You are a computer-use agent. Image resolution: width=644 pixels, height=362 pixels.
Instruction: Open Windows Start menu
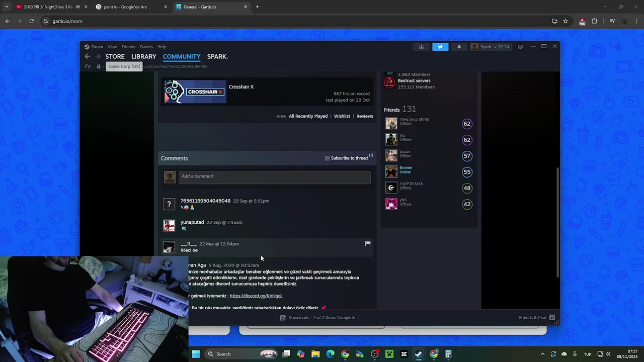pos(196,354)
